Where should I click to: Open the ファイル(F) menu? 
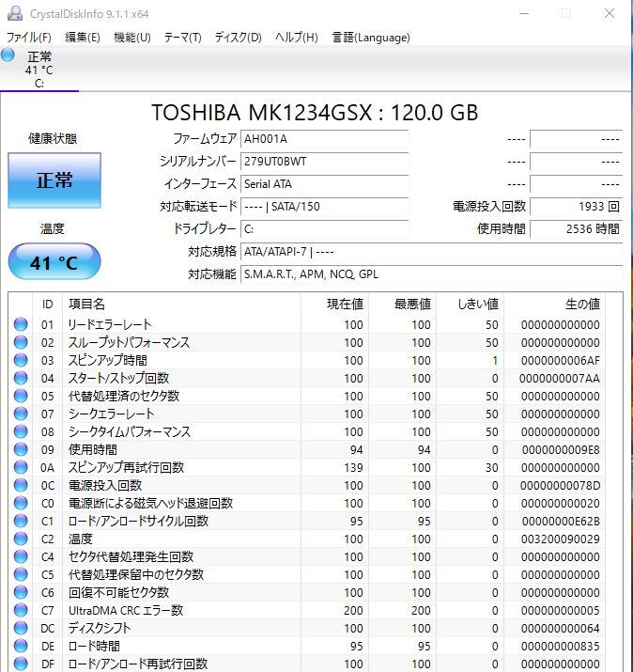29,38
